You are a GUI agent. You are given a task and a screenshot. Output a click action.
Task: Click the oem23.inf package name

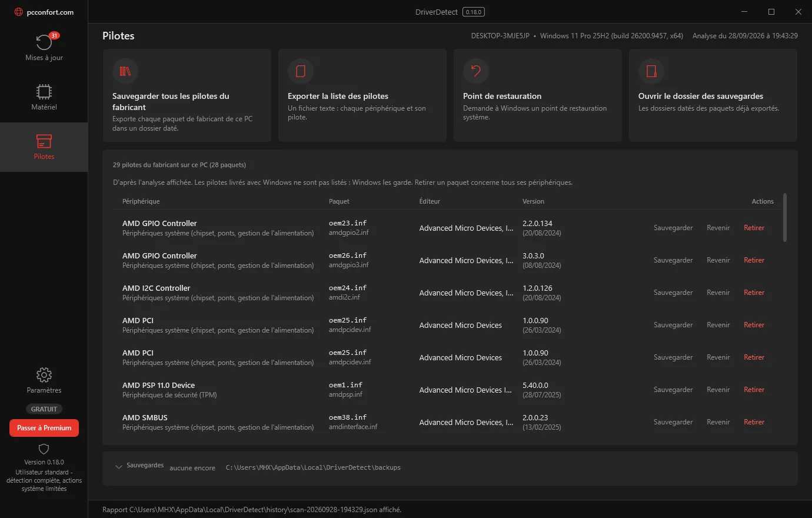pos(348,223)
